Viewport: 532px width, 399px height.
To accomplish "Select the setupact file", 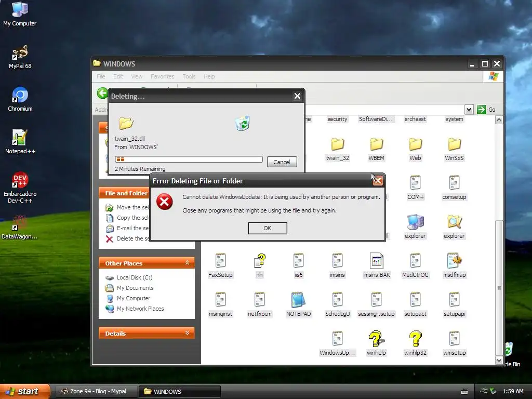I will 415,305.
